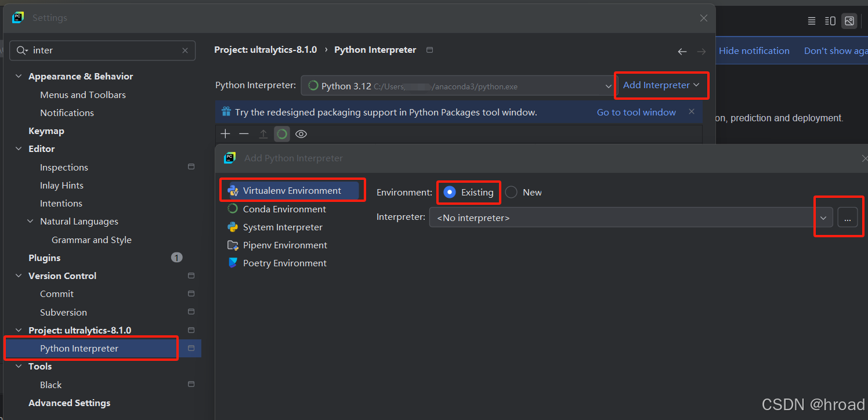Toggle Show early releases eye icon
Image resolution: width=868 pixels, height=420 pixels.
[x=301, y=134]
